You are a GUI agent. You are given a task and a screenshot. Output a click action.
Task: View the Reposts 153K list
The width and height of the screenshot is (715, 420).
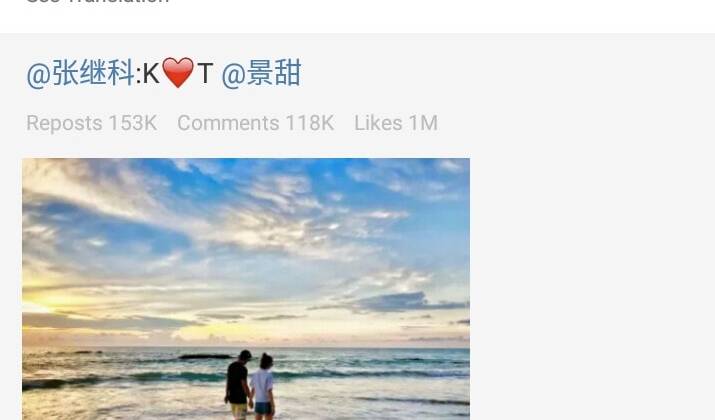[92, 123]
